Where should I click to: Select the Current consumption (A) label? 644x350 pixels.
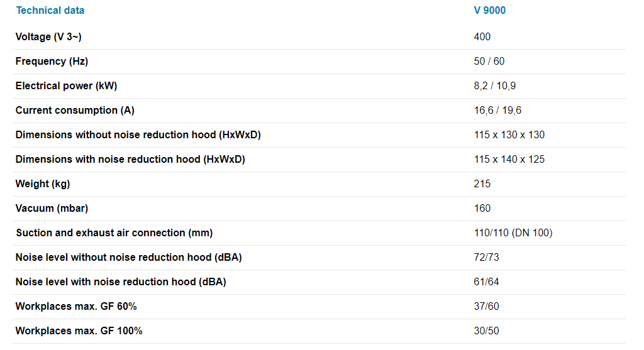click(x=75, y=110)
